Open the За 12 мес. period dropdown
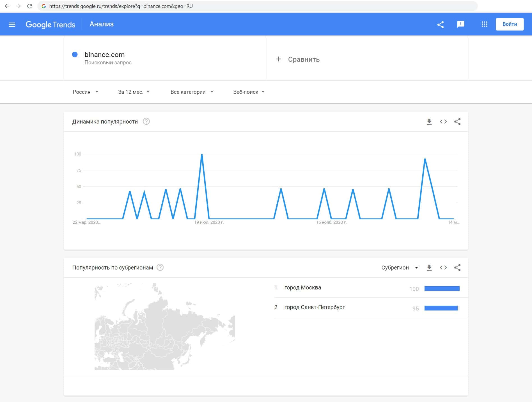 click(x=134, y=92)
